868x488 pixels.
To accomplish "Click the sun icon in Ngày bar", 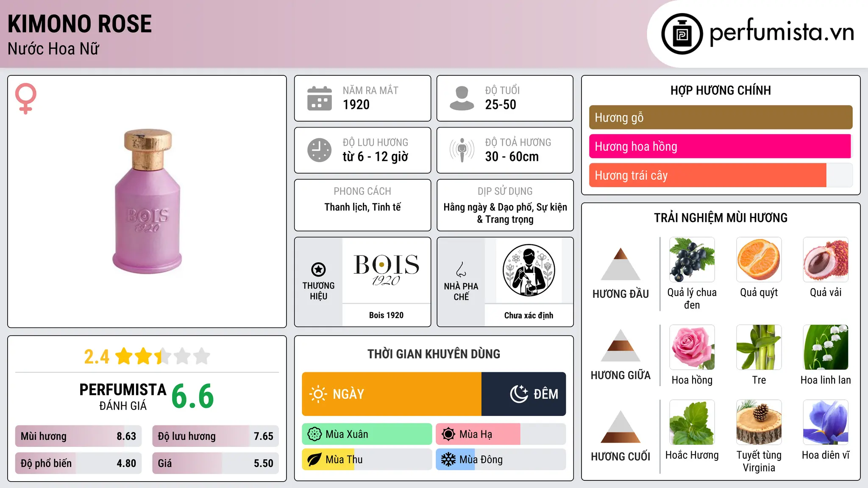I will [318, 394].
